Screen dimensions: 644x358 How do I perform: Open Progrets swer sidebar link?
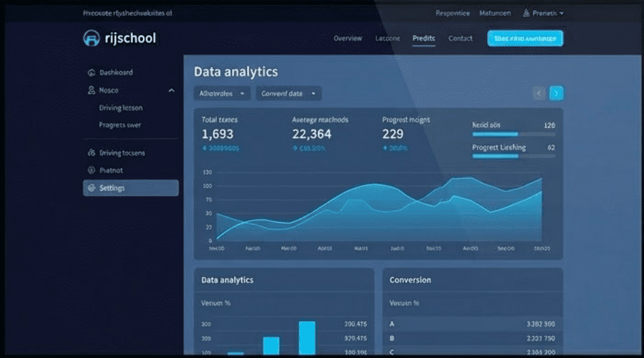coord(120,125)
